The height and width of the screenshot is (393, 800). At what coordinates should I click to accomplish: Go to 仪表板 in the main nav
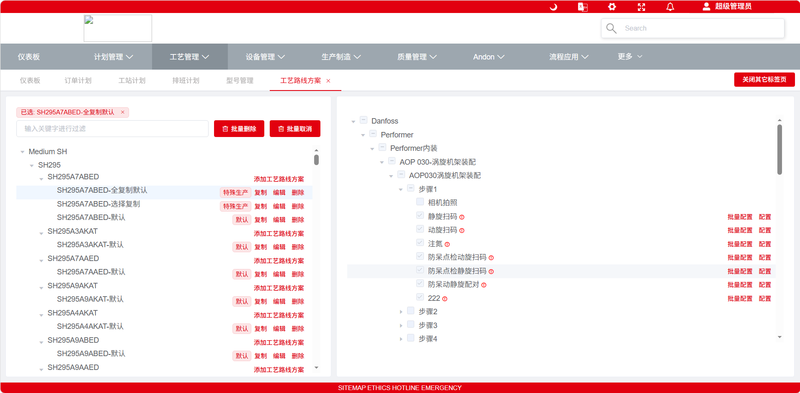[29, 57]
